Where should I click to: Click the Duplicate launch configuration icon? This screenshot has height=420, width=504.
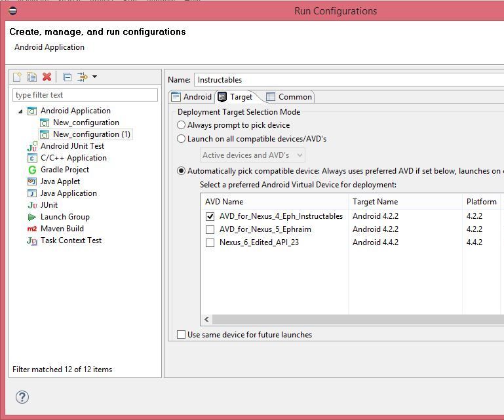pyautogui.click(x=32, y=77)
